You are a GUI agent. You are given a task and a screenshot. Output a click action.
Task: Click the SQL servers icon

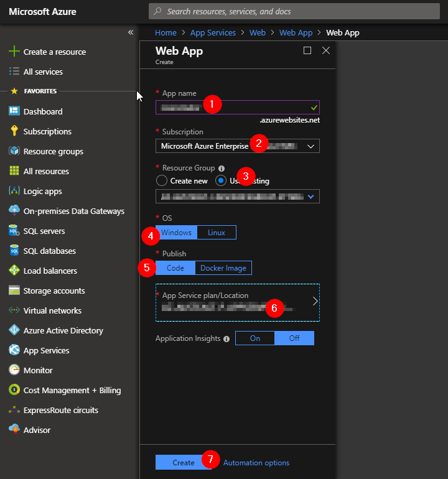click(x=14, y=231)
